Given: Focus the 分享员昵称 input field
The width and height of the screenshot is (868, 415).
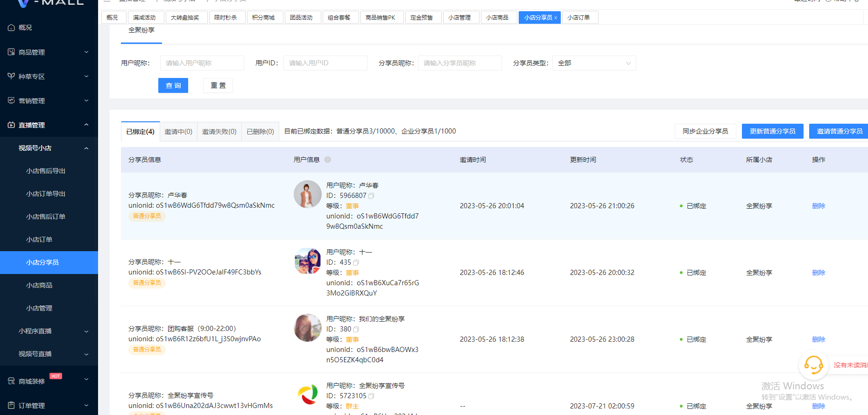Looking at the screenshot, I should point(459,63).
